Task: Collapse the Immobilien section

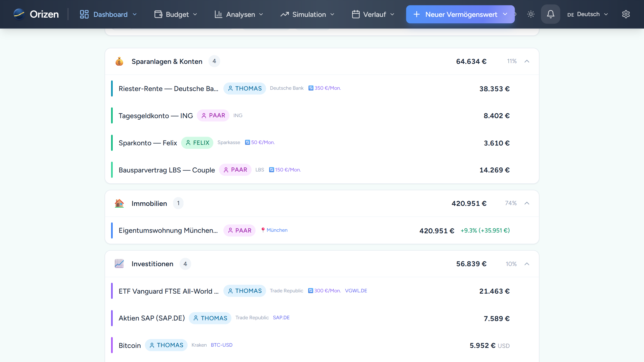Action: pos(527,203)
